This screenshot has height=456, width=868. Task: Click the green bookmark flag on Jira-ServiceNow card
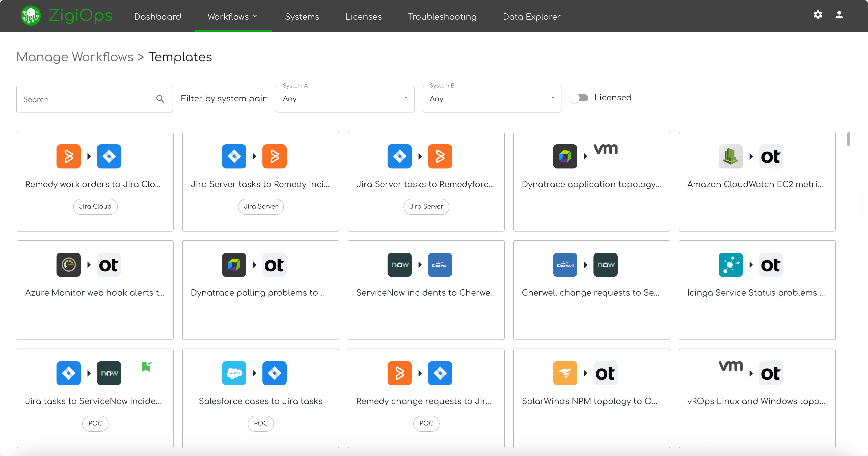(x=146, y=366)
